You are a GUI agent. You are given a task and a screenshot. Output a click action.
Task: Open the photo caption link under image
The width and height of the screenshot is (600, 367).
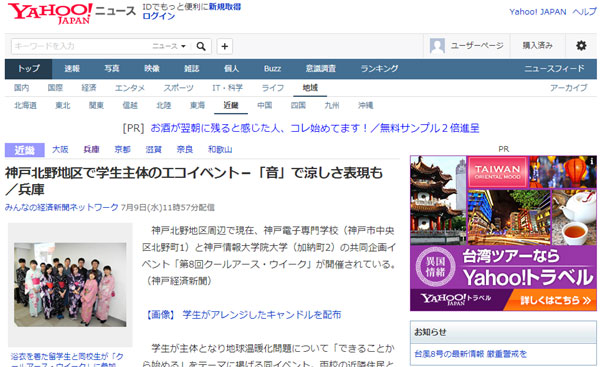[x=67, y=360]
